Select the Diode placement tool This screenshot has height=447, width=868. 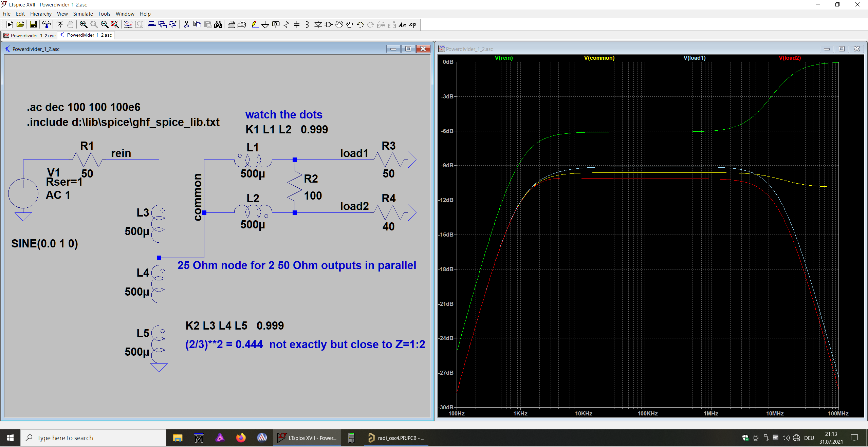pyautogui.click(x=318, y=24)
